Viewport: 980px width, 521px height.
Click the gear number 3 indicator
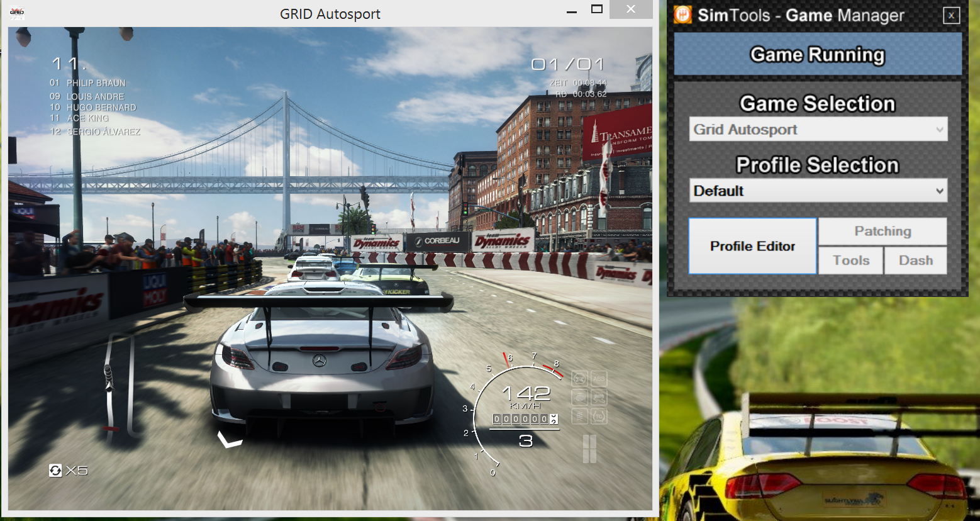point(526,441)
